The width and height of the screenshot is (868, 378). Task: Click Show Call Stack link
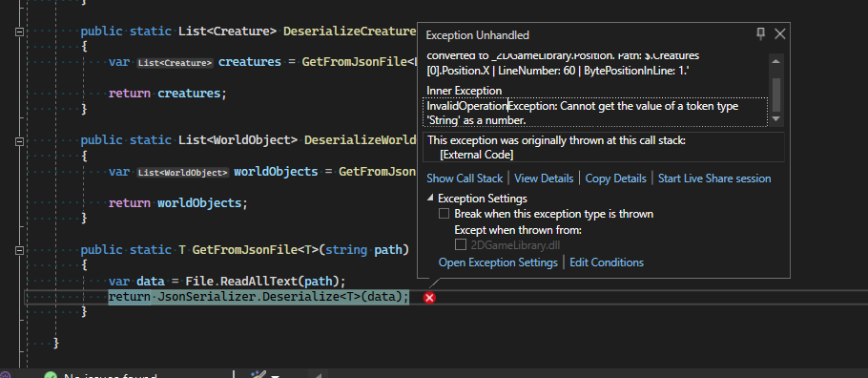(x=465, y=178)
